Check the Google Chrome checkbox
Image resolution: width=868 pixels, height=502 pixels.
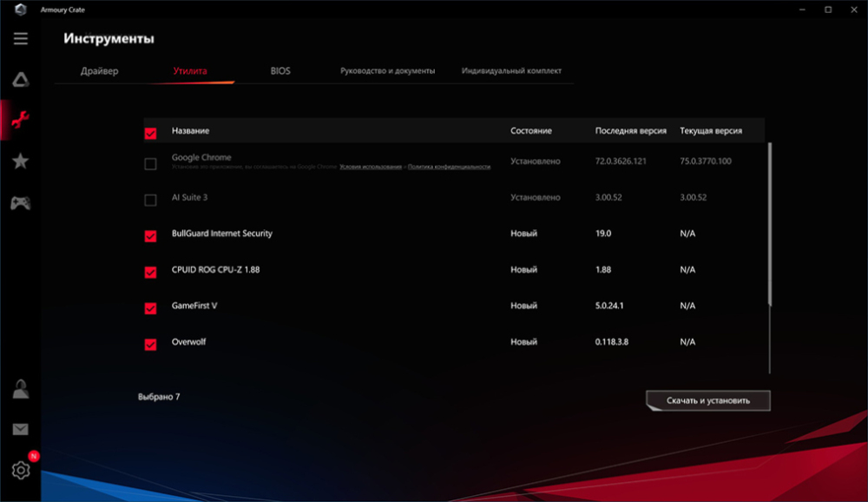coord(150,164)
